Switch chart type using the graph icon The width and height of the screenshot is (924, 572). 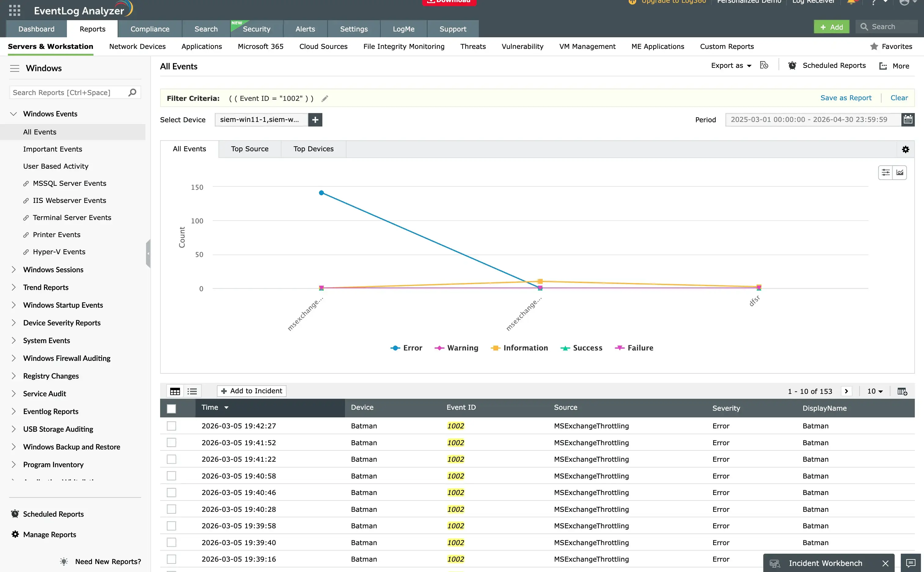(x=900, y=173)
